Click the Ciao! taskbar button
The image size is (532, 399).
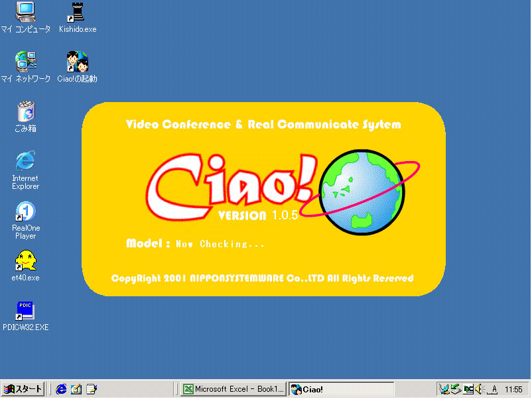coord(341,389)
